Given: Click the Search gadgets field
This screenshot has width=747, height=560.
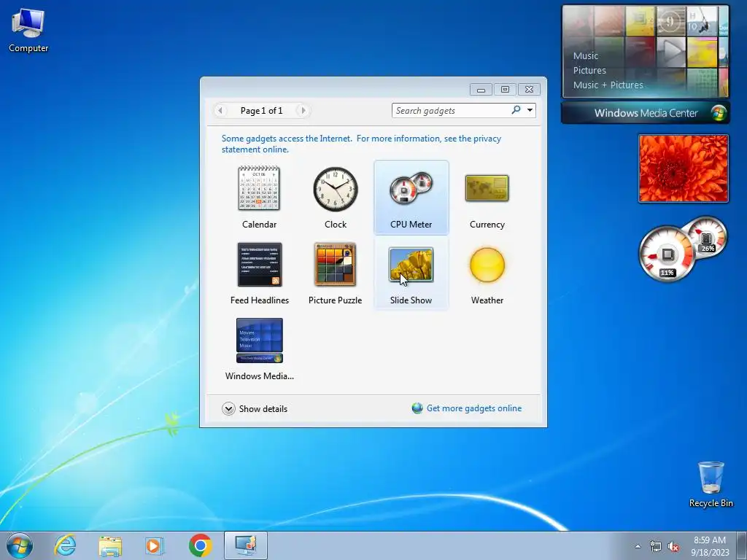Looking at the screenshot, I should pyautogui.click(x=452, y=111).
